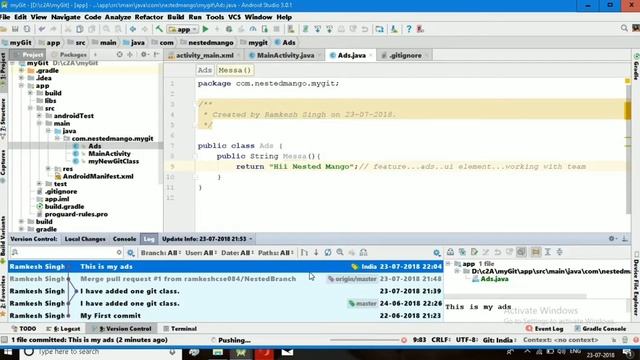Open the VCS menu
The image size is (640, 360).
234,17
